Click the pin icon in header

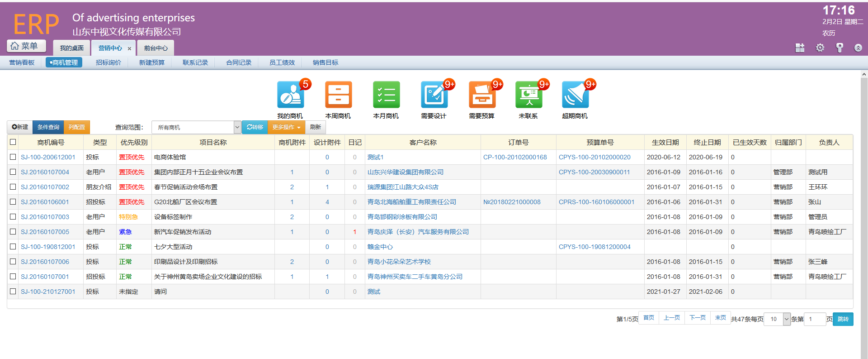(x=840, y=48)
